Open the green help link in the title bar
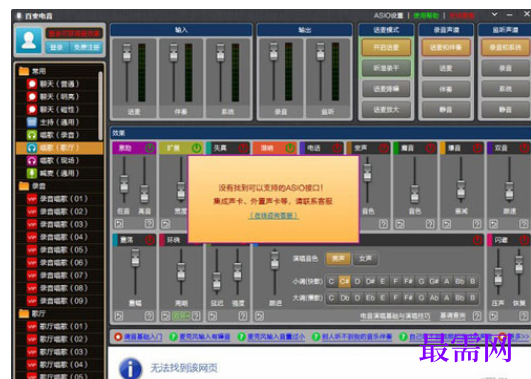 click(426, 16)
